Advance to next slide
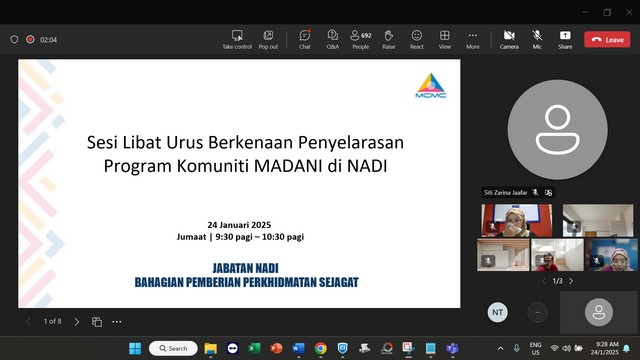The height and width of the screenshot is (360, 640). [77, 322]
